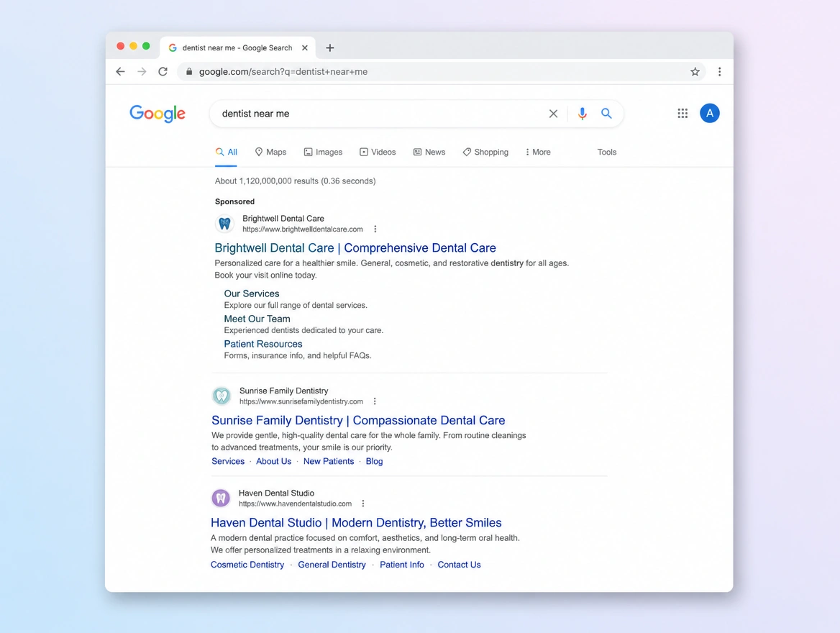Image resolution: width=840 pixels, height=633 pixels.
Task: Switch to the News tab
Action: click(429, 152)
